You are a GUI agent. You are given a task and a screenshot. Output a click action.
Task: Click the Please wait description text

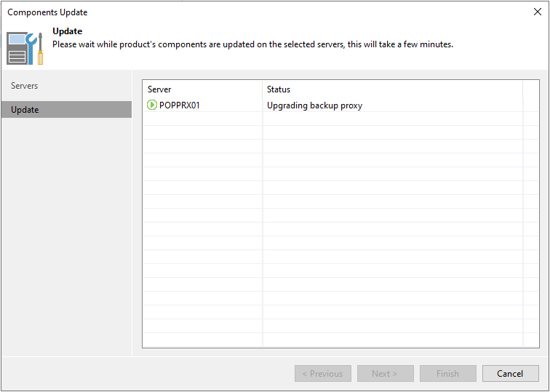(x=252, y=44)
